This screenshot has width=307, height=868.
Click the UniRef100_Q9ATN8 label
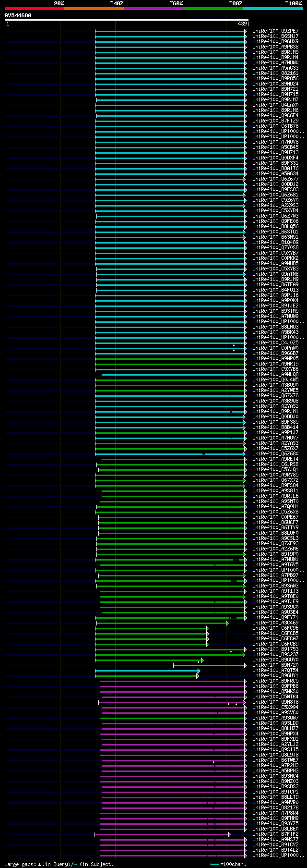[x=275, y=274]
